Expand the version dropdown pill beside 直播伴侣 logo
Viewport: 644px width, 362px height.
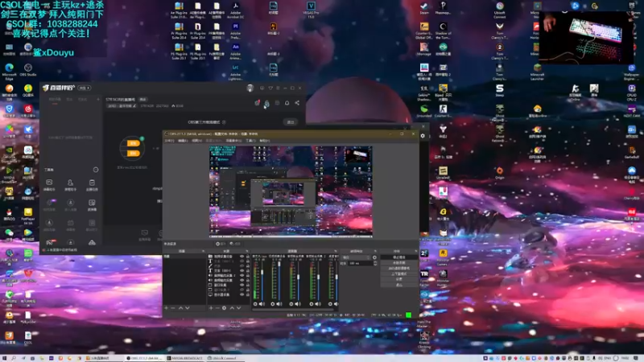85,88
